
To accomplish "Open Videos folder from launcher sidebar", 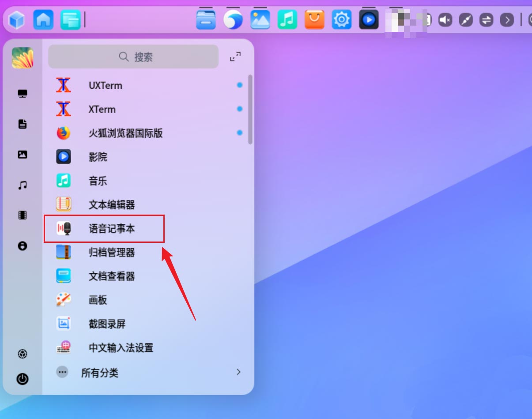I will (23, 215).
